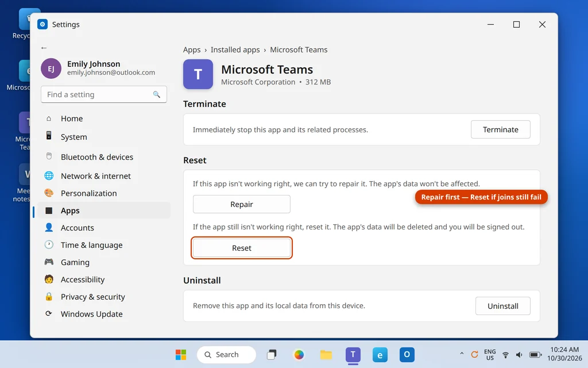Click the magnifier icon in Find a setting

(x=156, y=95)
